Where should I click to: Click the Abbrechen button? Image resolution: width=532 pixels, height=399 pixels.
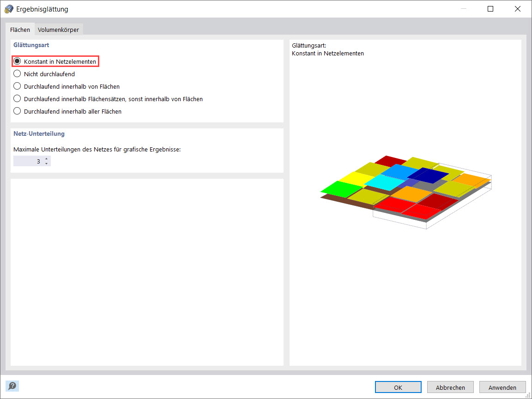click(x=450, y=387)
